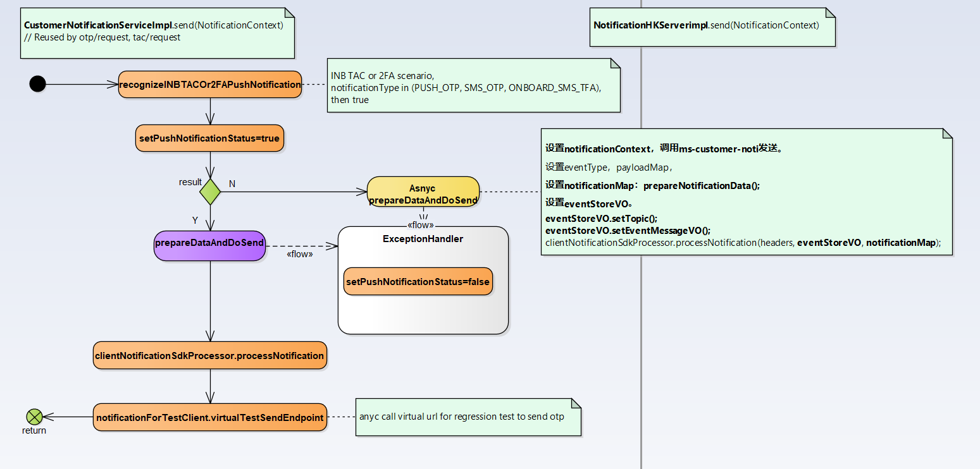Select the setPushNotificationStatus=true action
This screenshot has height=469, width=980.
pos(209,138)
